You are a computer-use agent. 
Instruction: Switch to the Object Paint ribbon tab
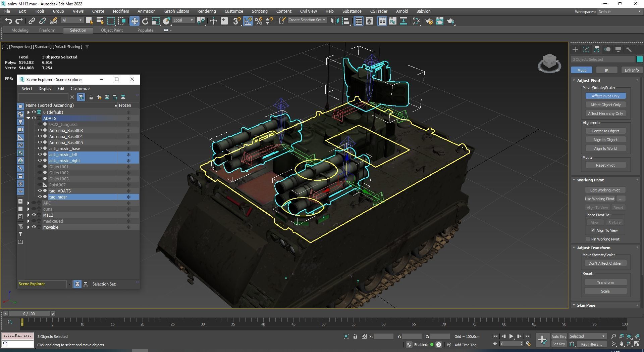[112, 30]
